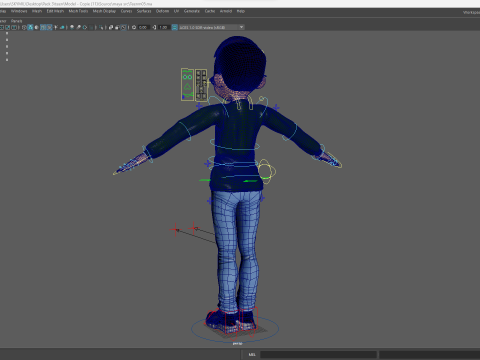
Task: Open the Cache menu
Action: pyautogui.click(x=210, y=11)
